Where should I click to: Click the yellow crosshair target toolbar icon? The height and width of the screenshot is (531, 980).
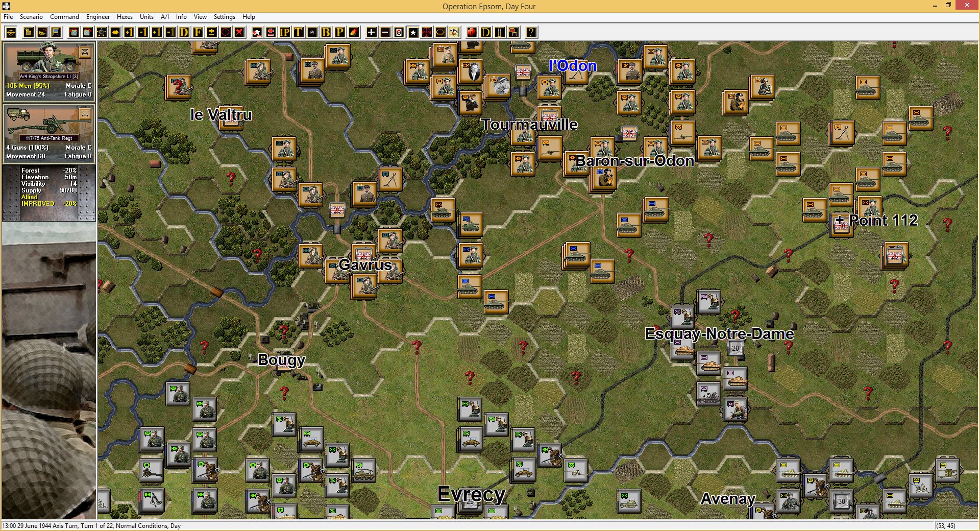coord(11,33)
